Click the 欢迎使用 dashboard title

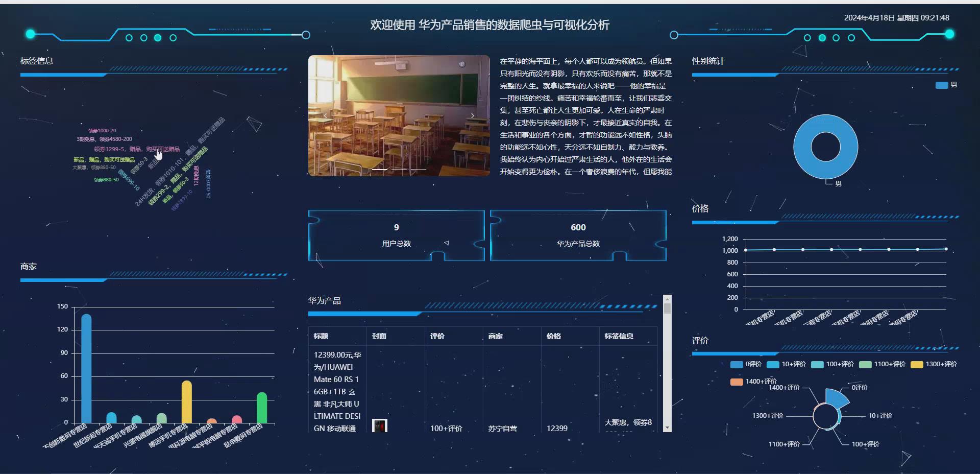[x=490, y=25]
